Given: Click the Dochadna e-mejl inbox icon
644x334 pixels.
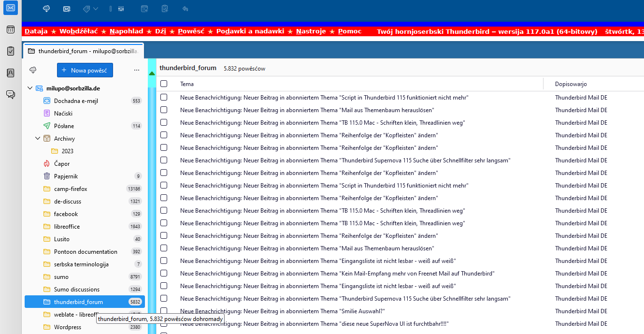Looking at the screenshot, I should coord(47,101).
